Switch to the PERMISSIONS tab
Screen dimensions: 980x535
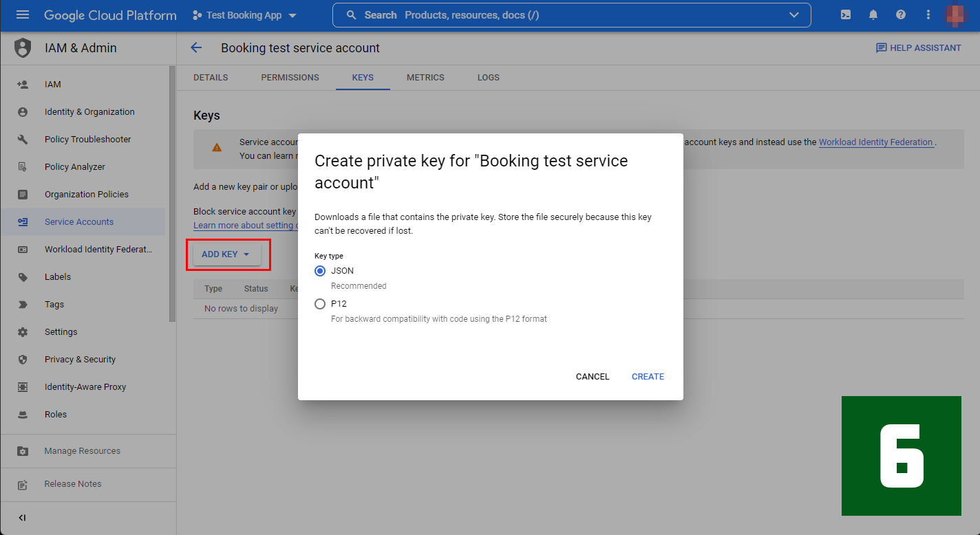point(290,78)
